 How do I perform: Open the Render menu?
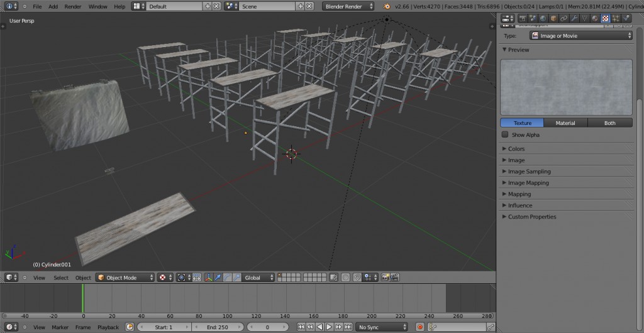[73, 6]
